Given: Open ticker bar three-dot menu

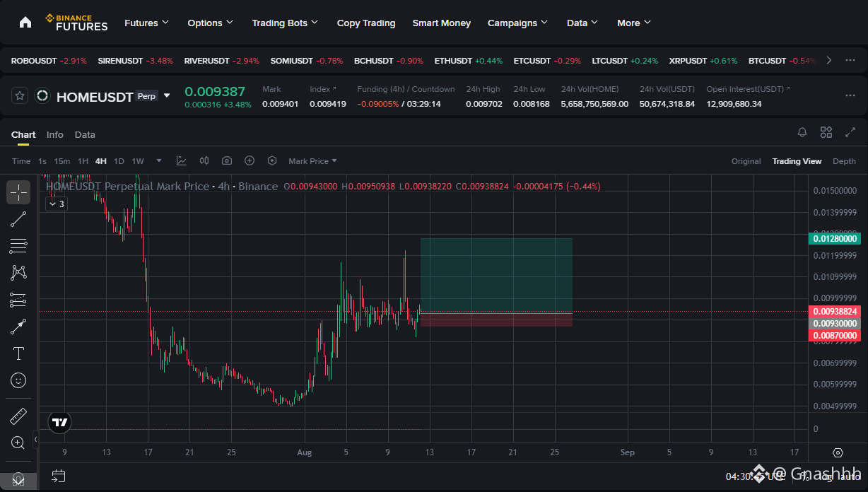Looking at the screenshot, I should click(x=850, y=60).
